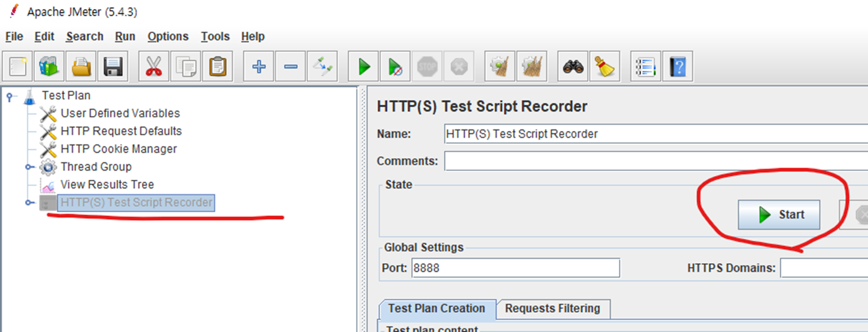Switch to the Test Plan Creation tab
868x332 pixels.
tap(437, 309)
